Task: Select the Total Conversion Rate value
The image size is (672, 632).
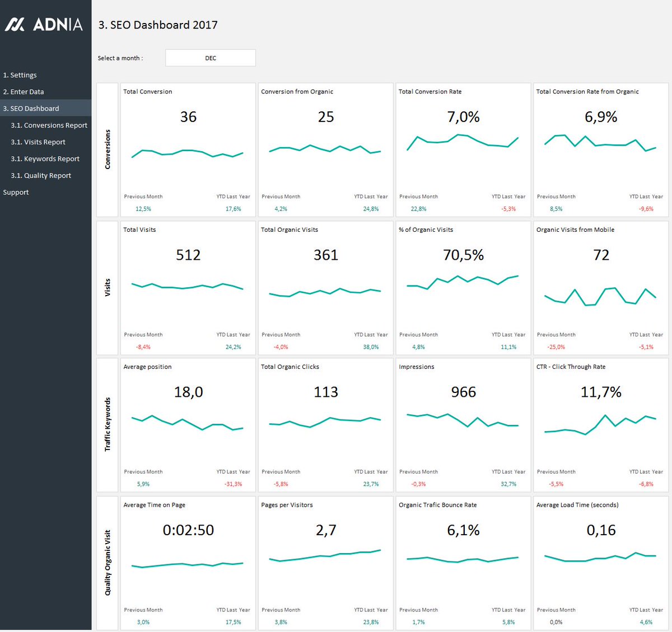Action: (x=463, y=117)
